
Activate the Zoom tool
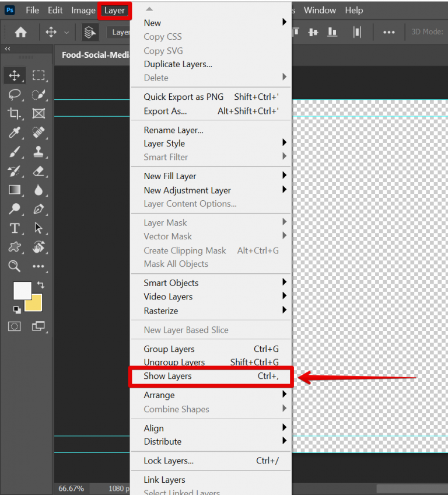click(15, 266)
